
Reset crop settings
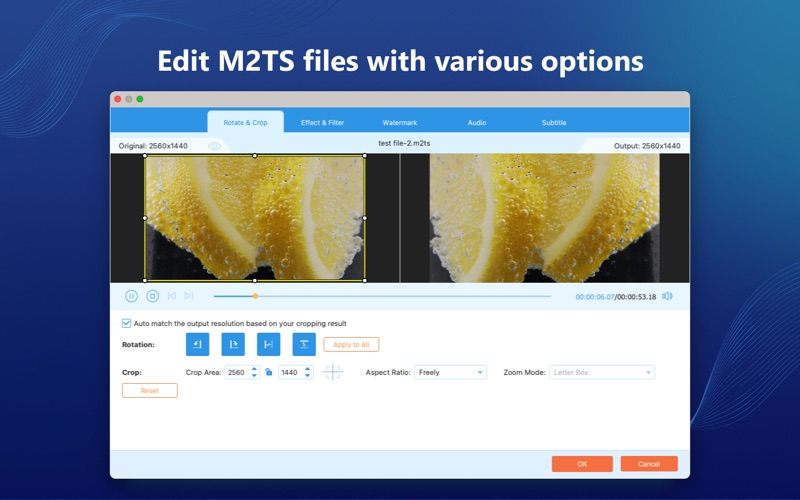pos(149,390)
